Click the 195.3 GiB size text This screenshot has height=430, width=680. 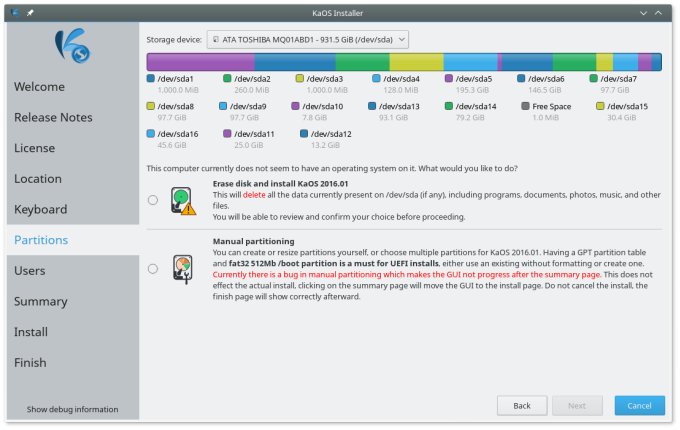pos(472,90)
